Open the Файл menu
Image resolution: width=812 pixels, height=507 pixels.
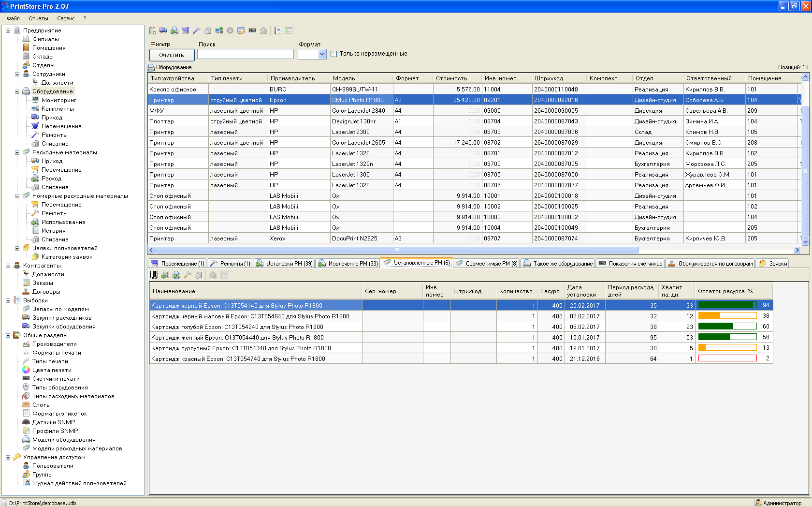[13, 18]
